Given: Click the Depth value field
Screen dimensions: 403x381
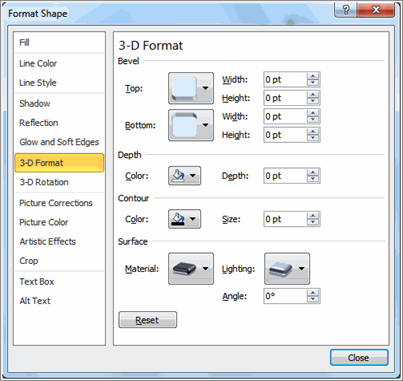Looking at the screenshot, I should pos(285,176).
